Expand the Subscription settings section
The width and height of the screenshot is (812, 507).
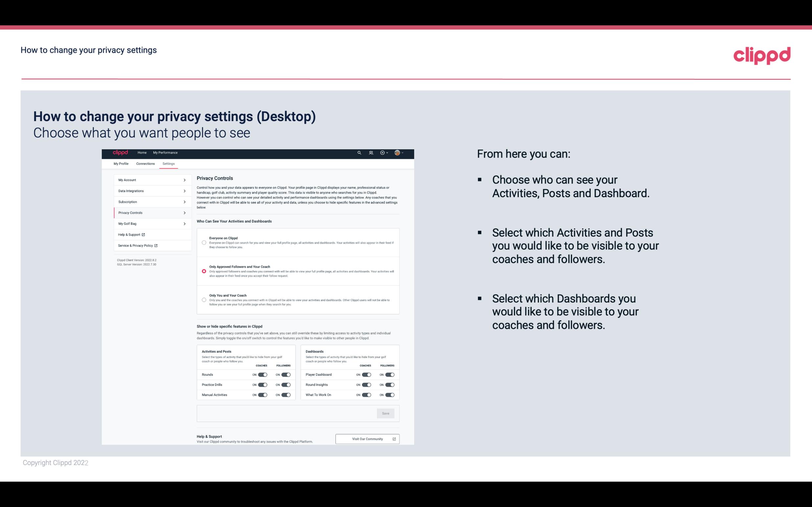(149, 201)
